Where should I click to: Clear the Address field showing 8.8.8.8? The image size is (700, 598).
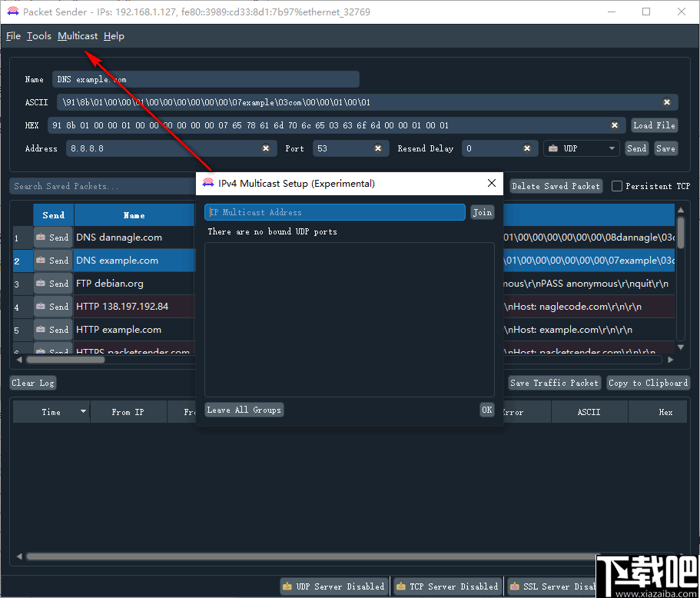coord(266,148)
